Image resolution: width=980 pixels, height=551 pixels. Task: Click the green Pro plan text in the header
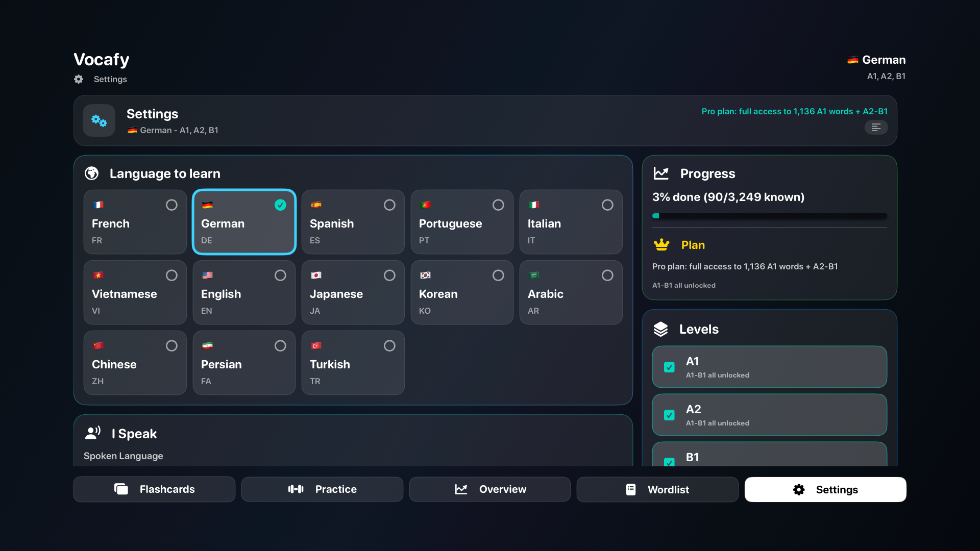tap(794, 111)
